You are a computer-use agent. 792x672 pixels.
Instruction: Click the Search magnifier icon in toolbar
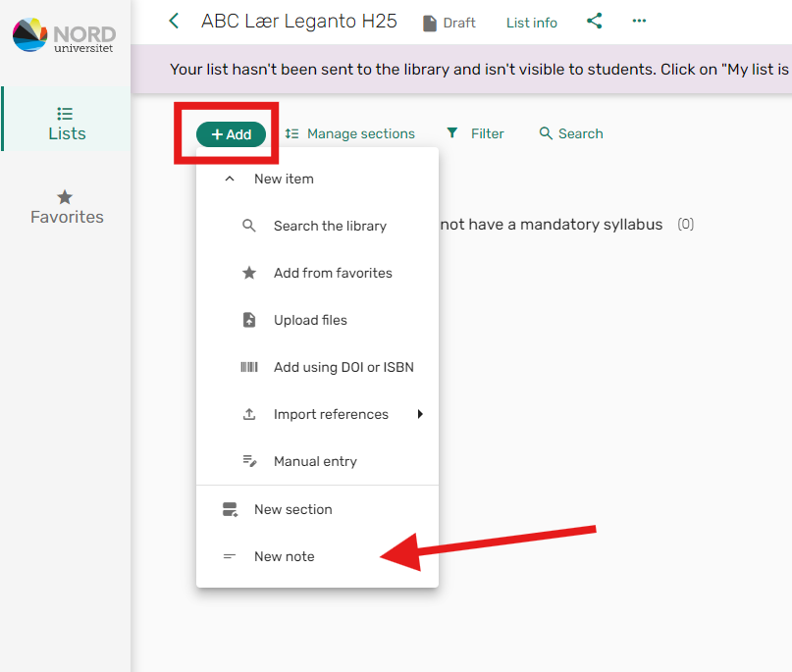click(x=546, y=133)
